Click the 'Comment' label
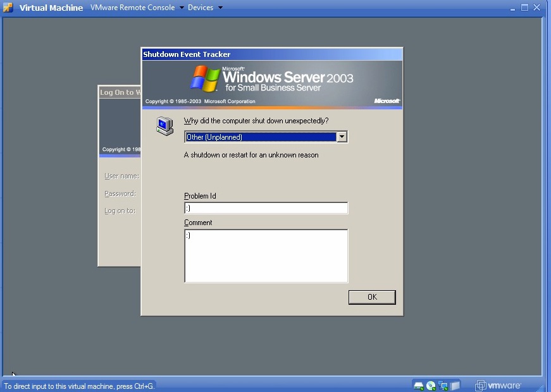The height and width of the screenshot is (392, 551). click(x=198, y=223)
